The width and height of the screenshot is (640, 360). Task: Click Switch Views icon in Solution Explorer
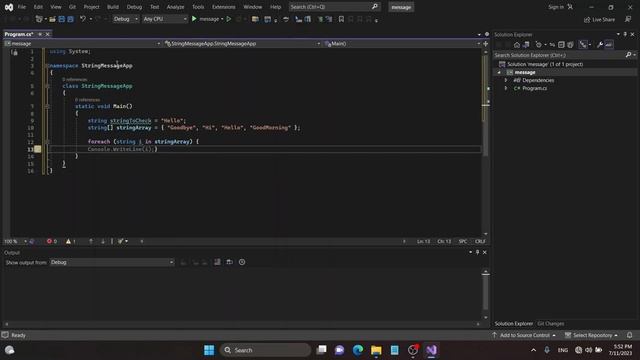click(x=526, y=44)
